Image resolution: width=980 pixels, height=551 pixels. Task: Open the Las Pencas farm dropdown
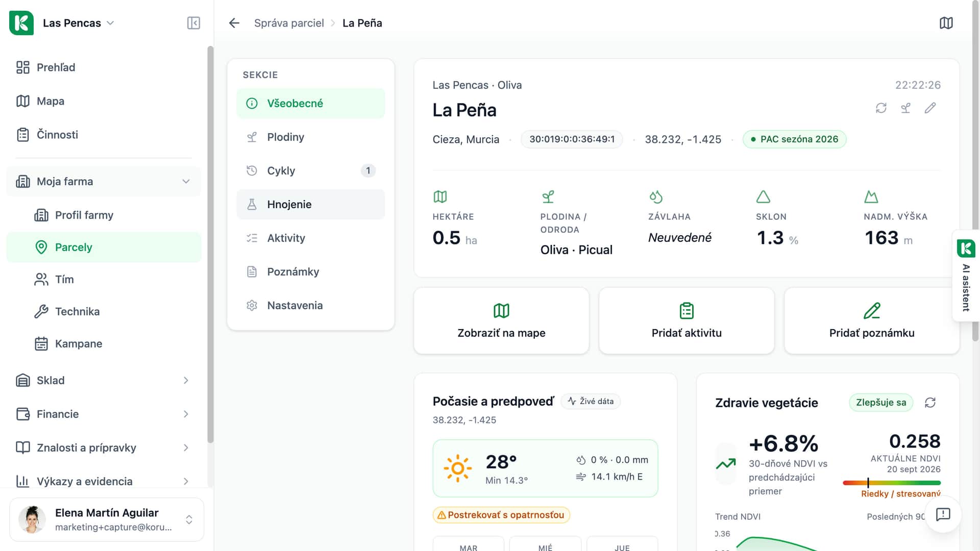tap(78, 23)
